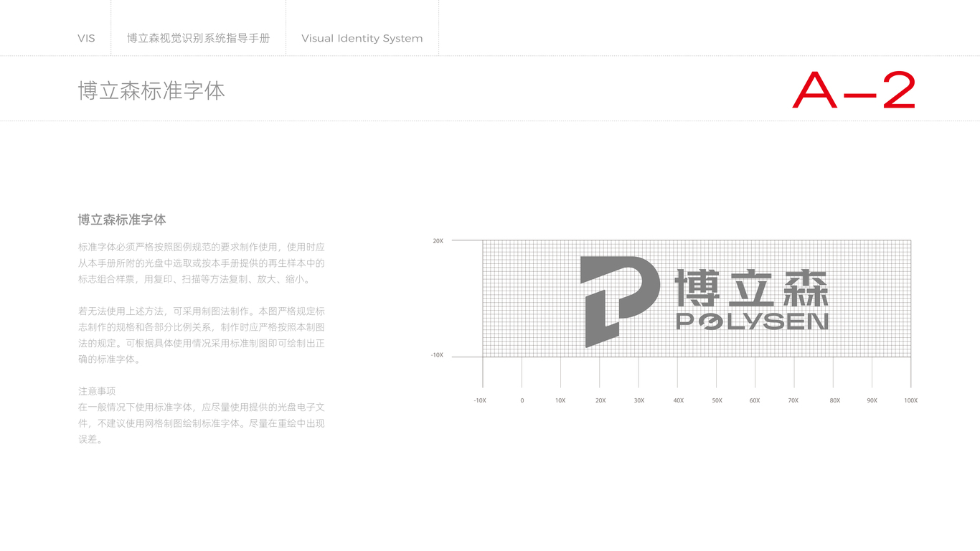Click the line starting "在一般情况下使用标准字体"
This screenshot has width=980, height=551.
(202, 408)
